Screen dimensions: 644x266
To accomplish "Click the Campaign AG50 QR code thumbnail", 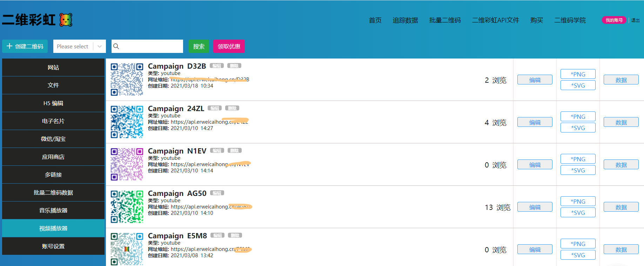I will click(x=127, y=207).
